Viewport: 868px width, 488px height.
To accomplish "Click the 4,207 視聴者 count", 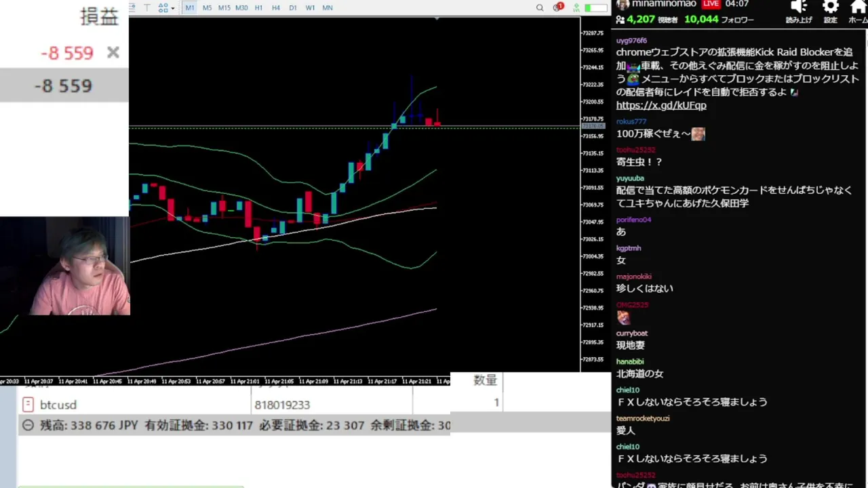I will click(x=652, y=19).
